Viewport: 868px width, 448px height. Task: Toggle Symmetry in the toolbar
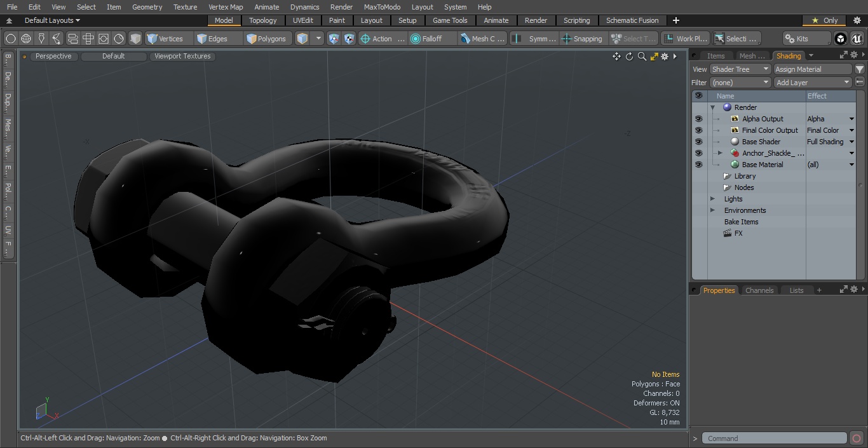point(534,39)
